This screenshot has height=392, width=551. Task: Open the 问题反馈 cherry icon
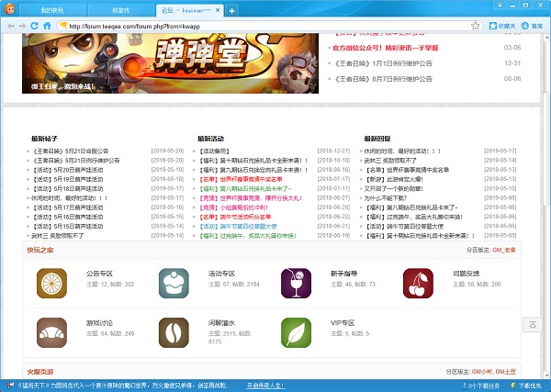(x=418, y=281)
